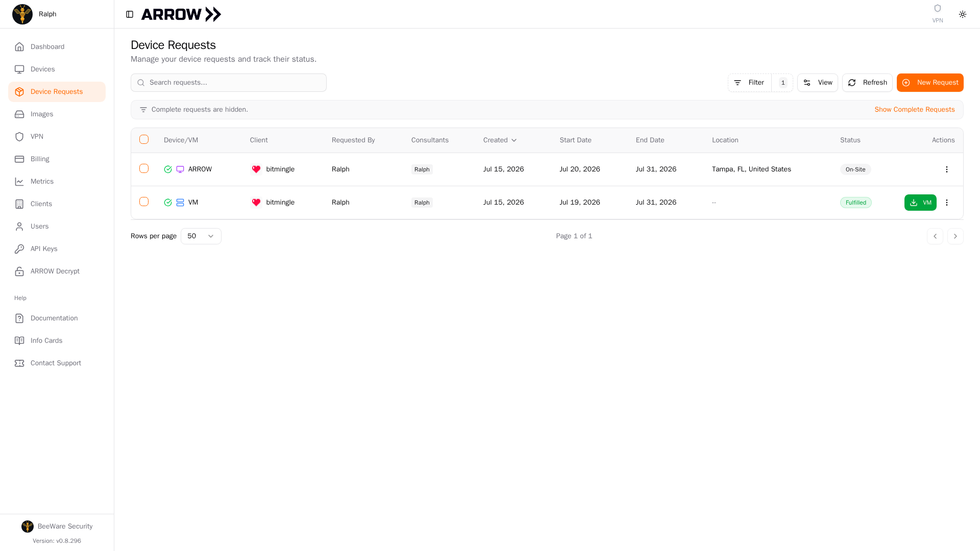The width and height of the screenshot is (980, 551).
Task: Open actions menu for ARROW request
Action: click(946, 169)
